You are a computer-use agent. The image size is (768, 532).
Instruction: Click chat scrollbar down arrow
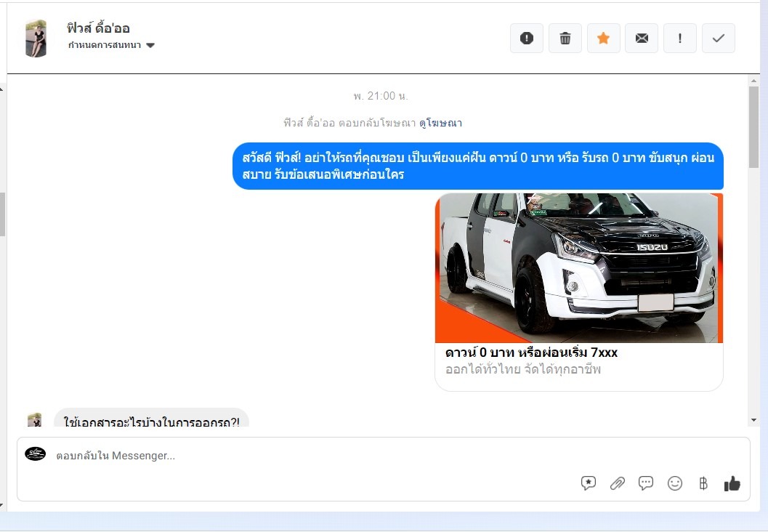click(753, 420)
